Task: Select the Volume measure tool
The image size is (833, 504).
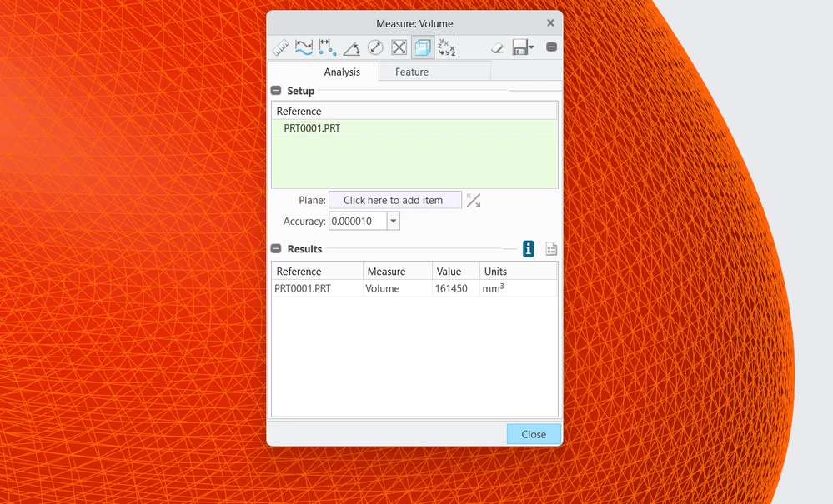Action: click(x=423, y=47)
